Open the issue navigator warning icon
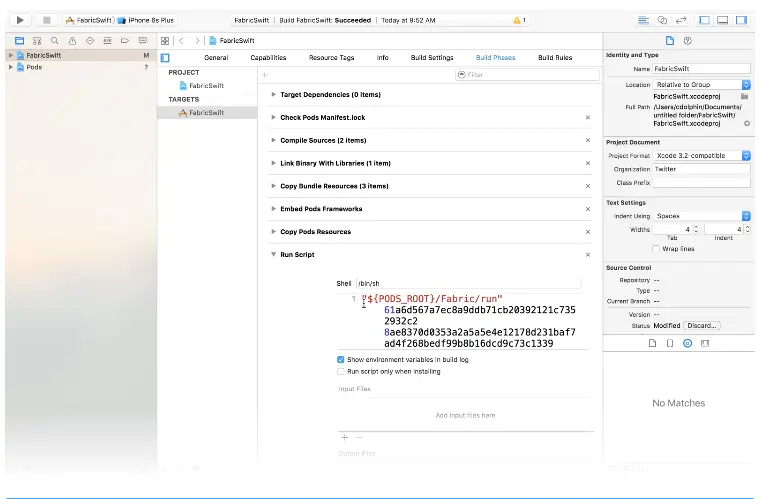Screen dimensions: 763x499 tap(72, 41)
